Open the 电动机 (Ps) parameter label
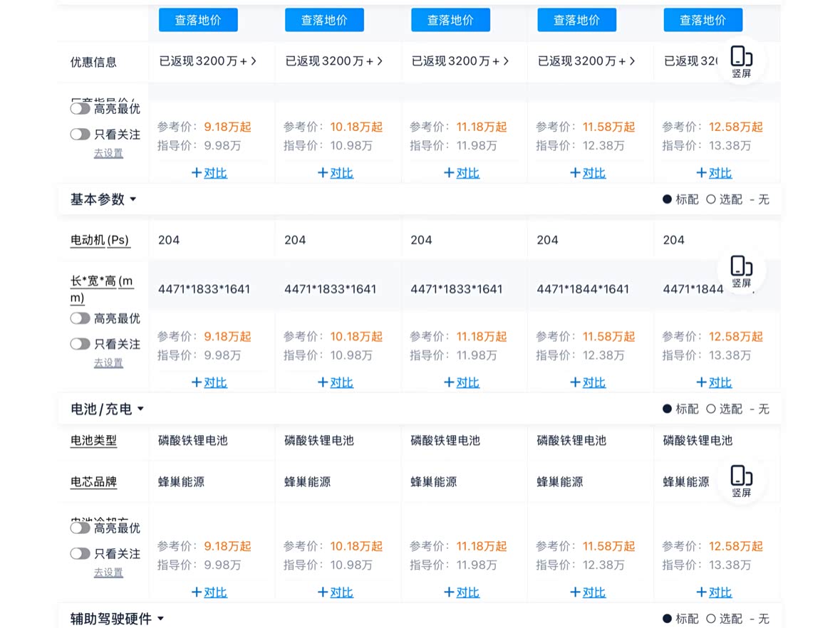Screen dimensions: 840x628 100,241
